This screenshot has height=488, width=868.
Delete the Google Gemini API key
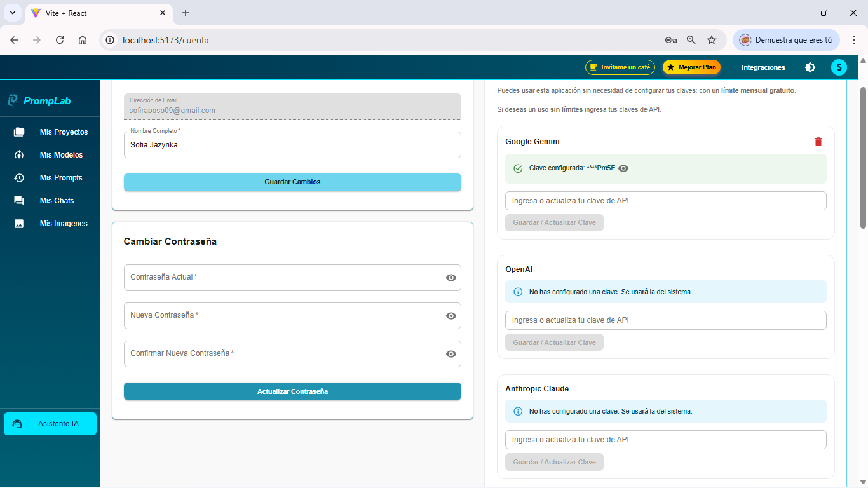point(818,142)
